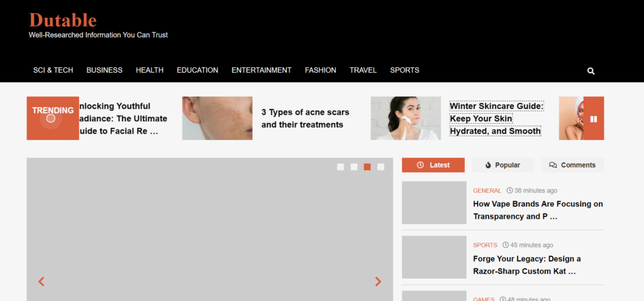Click '38 minutes ago' timestamp
Screen dimensions: 644x301
click(x=532, y=190)
